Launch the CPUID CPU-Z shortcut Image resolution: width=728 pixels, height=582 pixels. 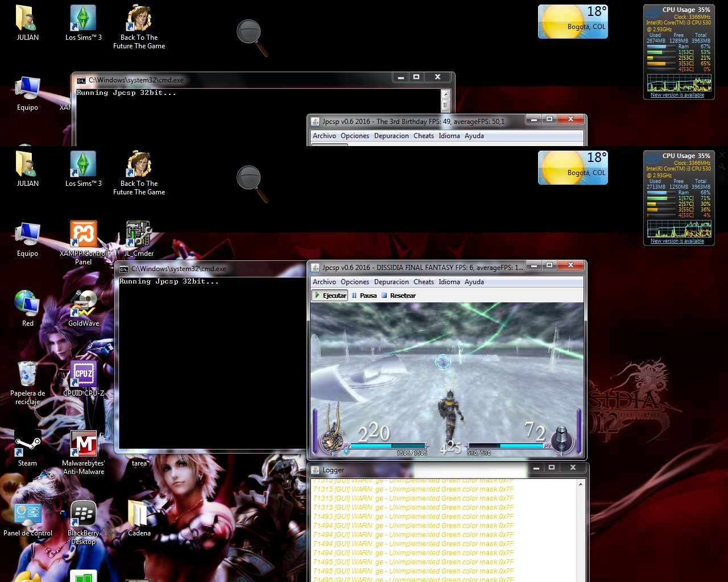pos(84,379)
